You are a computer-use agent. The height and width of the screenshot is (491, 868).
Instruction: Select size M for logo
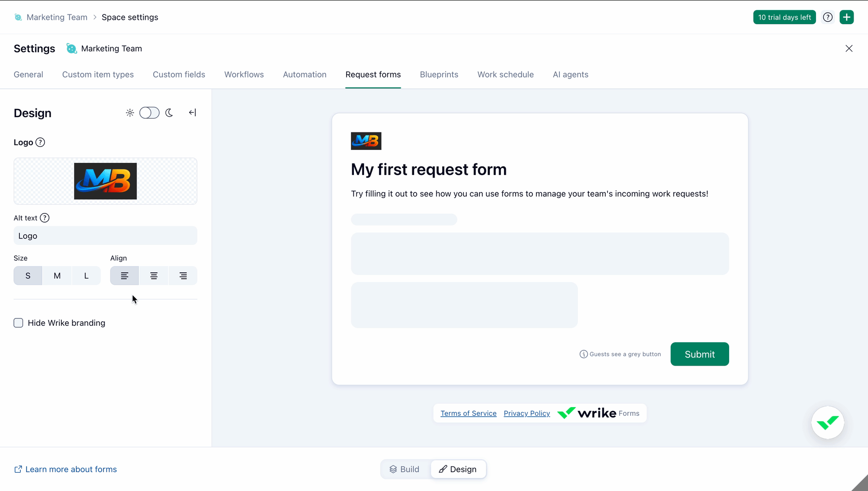(x=57, y=276)
